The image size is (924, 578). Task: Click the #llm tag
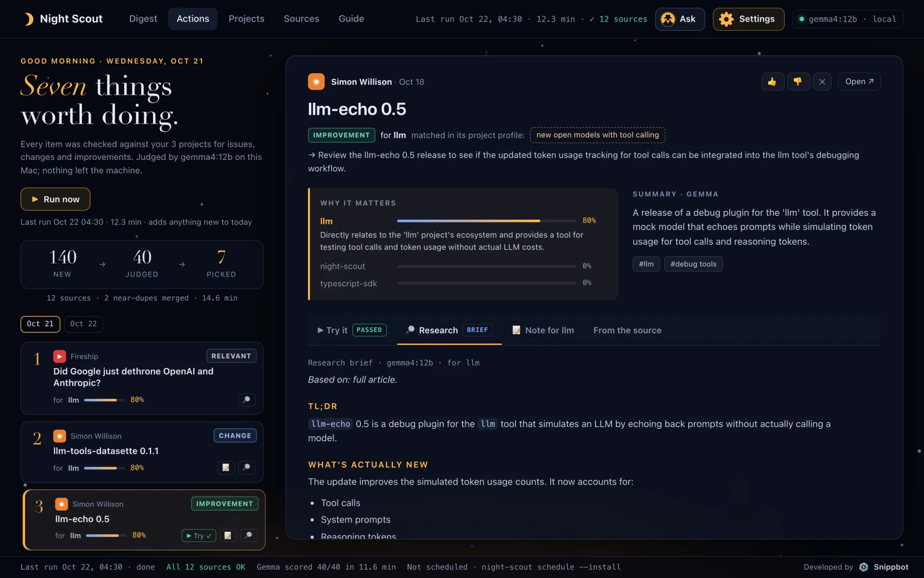646,264
